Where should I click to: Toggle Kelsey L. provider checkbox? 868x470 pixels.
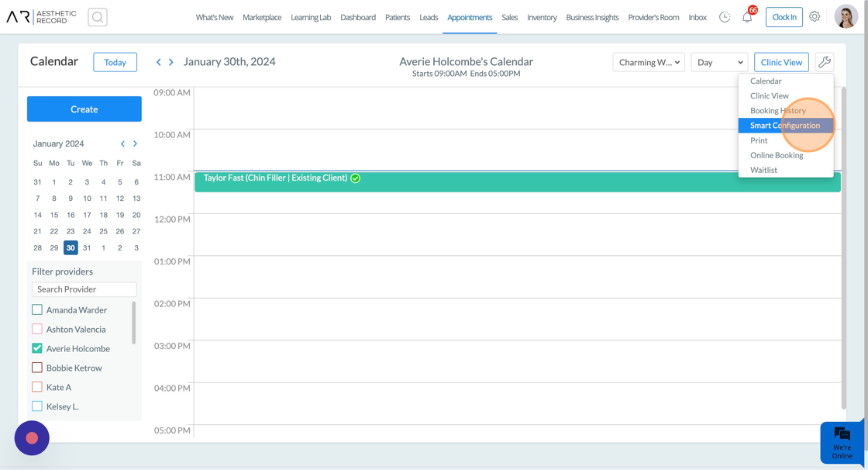point(37,406)
